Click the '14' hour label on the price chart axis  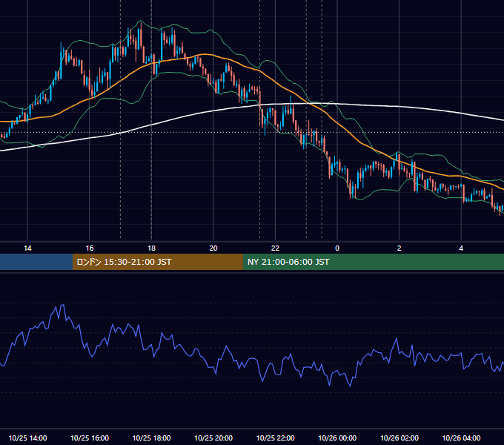27,248
